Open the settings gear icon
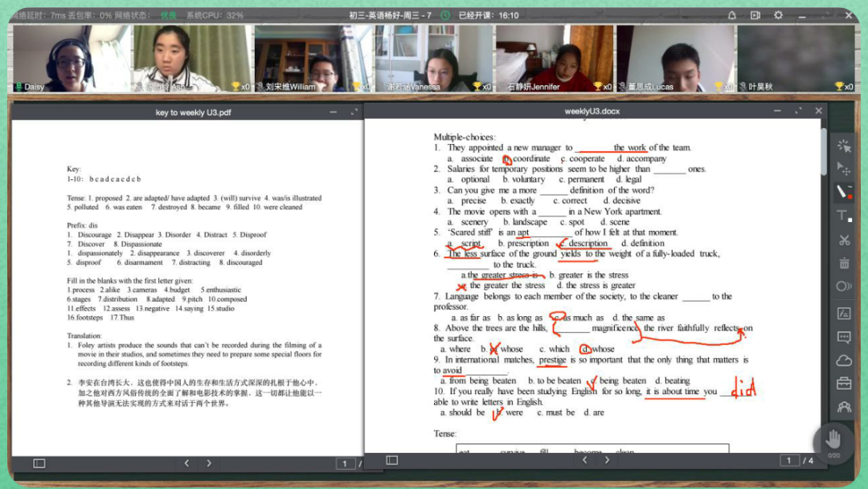The width and height of the screenshot is (868, 489). point(778,15)
